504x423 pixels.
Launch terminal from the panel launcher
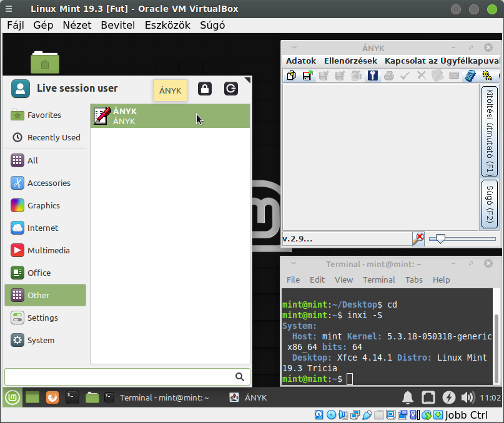coord(72,397)
